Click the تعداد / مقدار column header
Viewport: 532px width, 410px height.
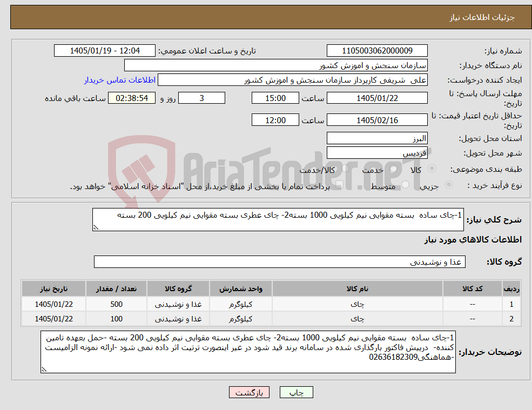pos(116,288)
